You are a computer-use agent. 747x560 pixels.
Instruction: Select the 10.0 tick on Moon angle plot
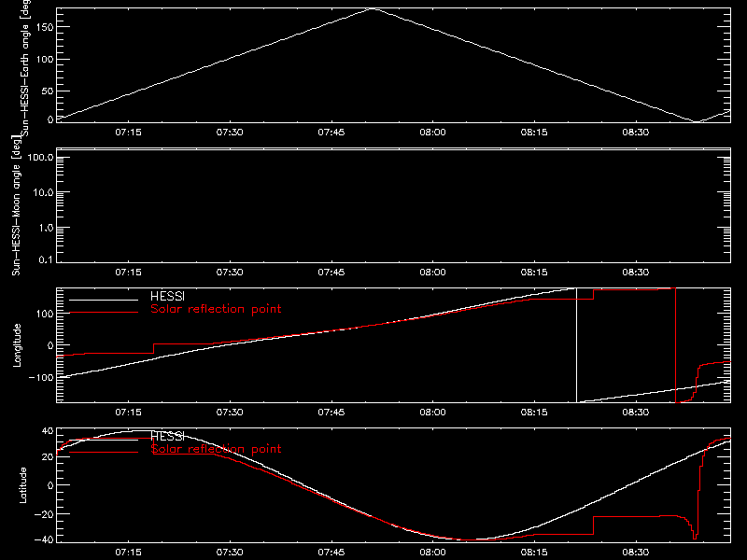coord(43,193)
